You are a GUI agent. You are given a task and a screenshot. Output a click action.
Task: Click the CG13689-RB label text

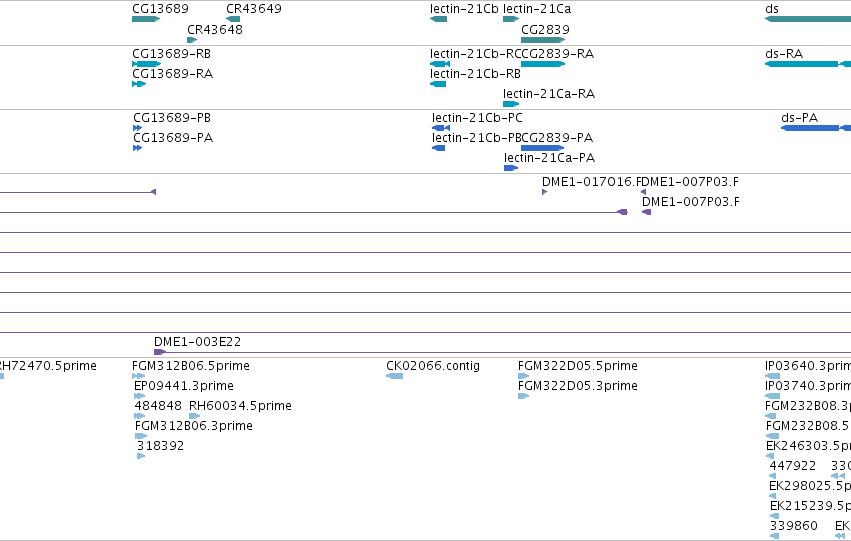point(172,54)
